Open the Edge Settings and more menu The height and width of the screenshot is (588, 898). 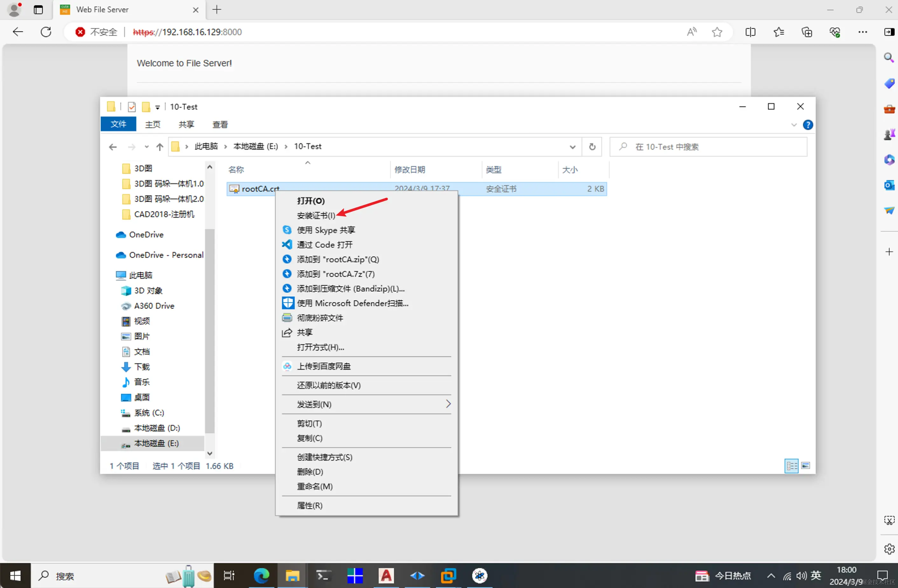click(x=862, y=32)
